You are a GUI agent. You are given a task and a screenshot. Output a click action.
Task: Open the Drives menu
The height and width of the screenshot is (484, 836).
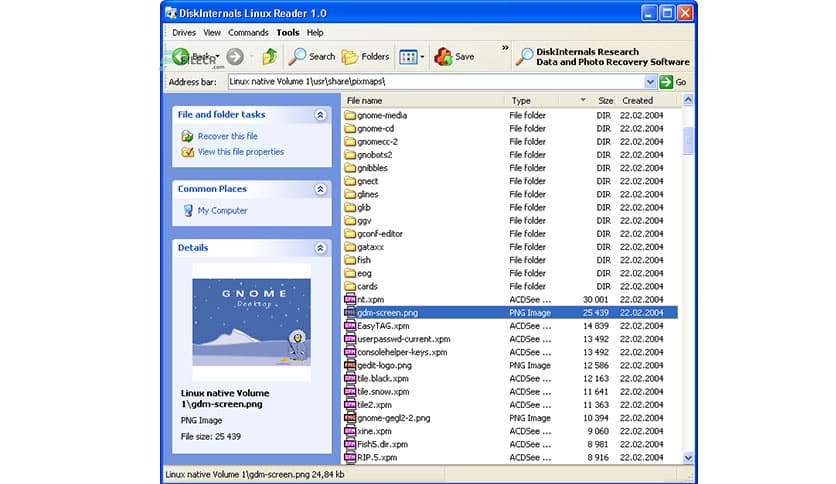(x=184, y=33)
